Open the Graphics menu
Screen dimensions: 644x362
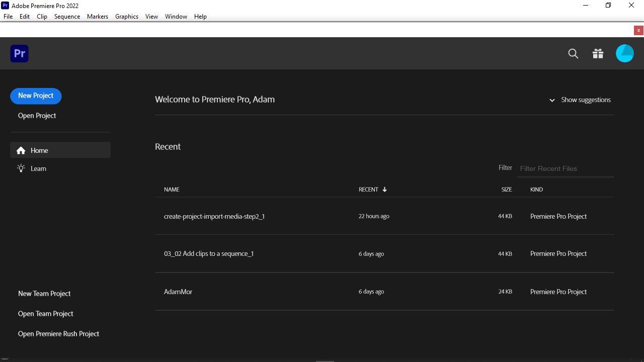(127, 17)
